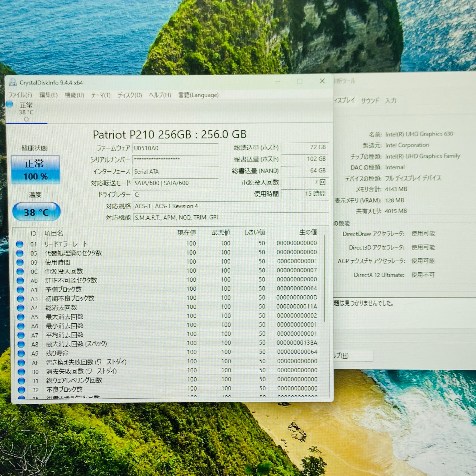Open the 機能(U) menu

coord(74,95)
